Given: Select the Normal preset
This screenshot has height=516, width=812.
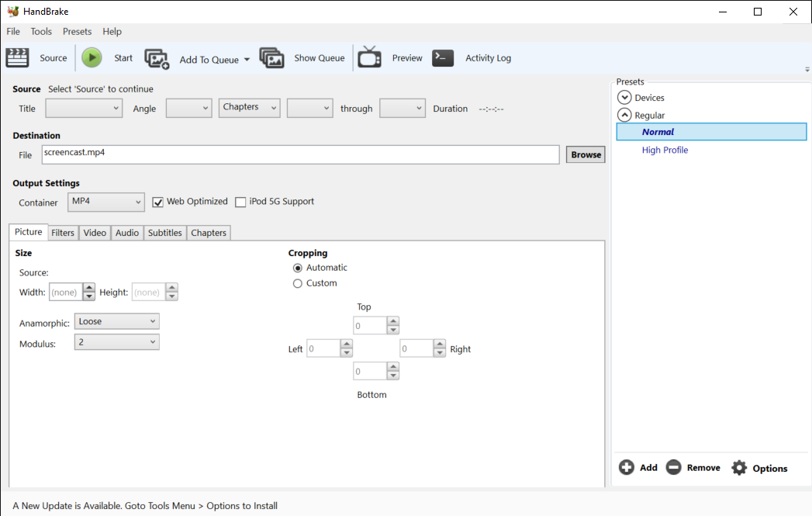Looking at the screenshot, I should point(711,132).
